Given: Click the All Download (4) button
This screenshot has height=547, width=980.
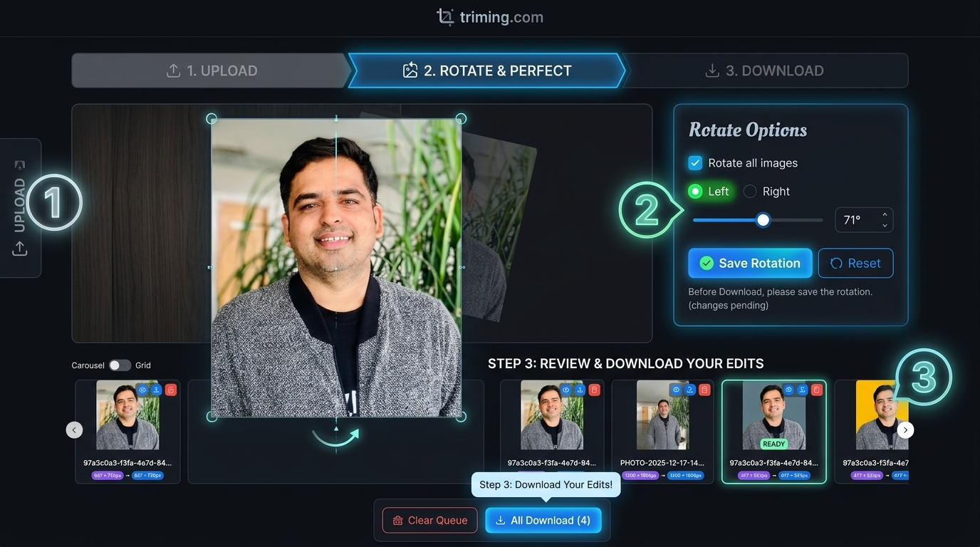Looking at the screenshot, I should [543, 521].
